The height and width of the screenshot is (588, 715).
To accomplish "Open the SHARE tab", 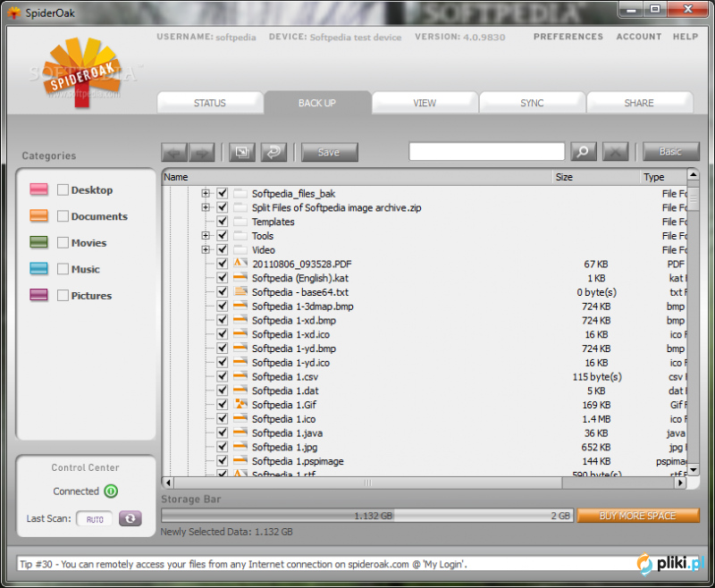I will click(639, 103).
